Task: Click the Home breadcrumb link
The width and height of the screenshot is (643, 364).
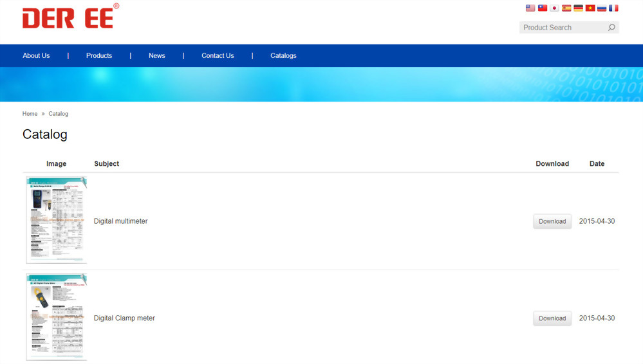Action: (30, 114)
